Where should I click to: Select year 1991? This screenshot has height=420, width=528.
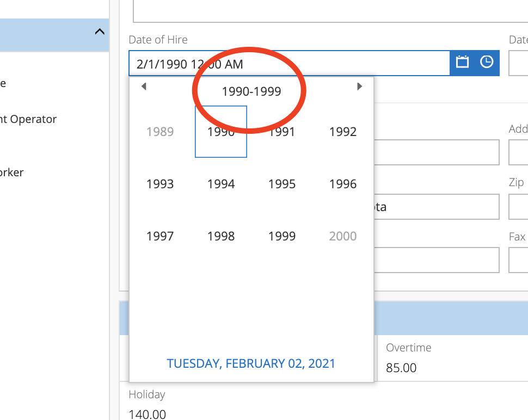282,132
